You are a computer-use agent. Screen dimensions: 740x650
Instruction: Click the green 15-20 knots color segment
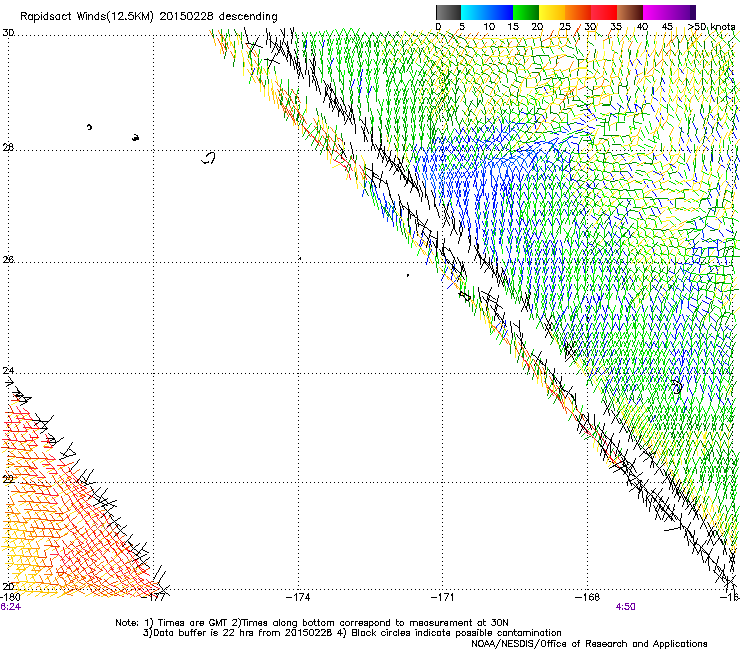(526, 12)
